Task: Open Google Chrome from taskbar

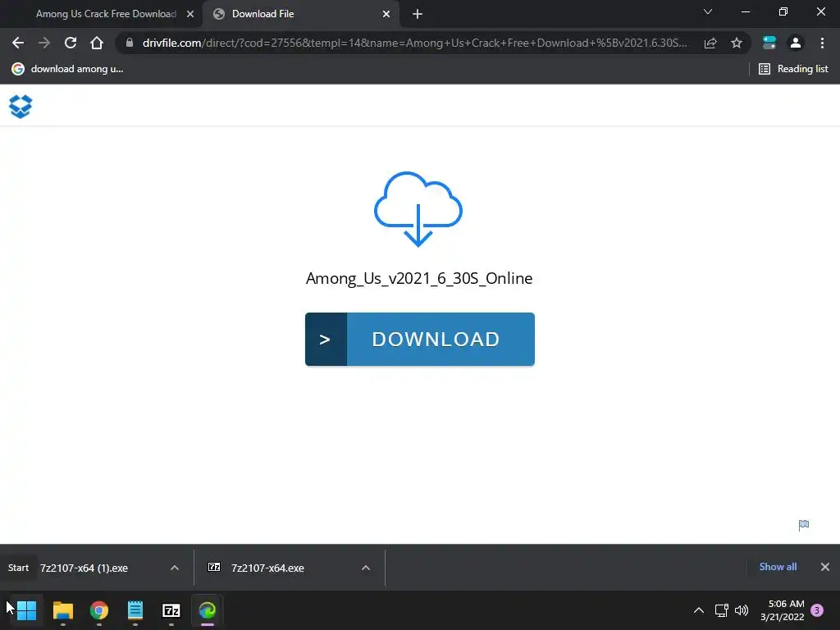Action: [x=99, y=610]
